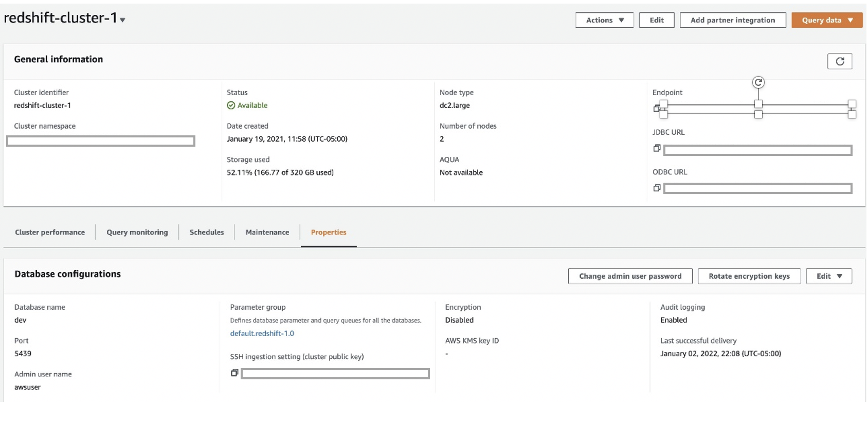Click the Database name value dev
This screenshot has width=868, height=421.
pyautogui.click(x=20, y=320)
